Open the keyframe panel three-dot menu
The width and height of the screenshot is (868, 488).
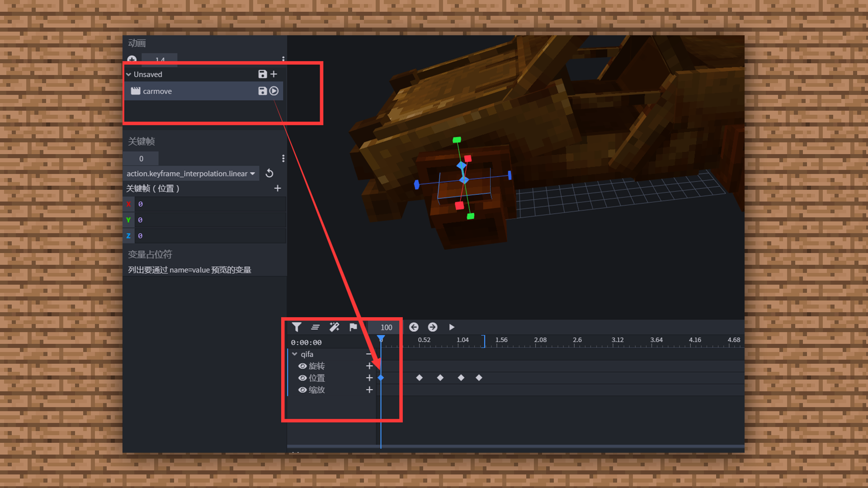(x=283, y=159)
